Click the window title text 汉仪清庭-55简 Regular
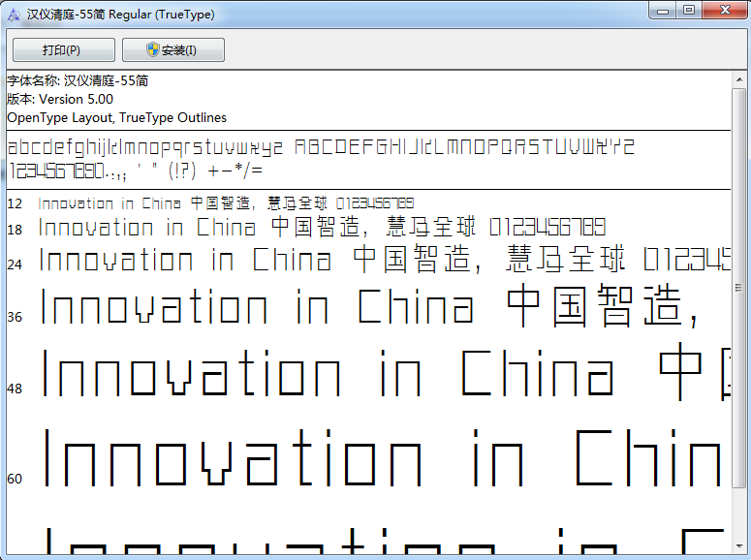Screen dimensions: 751x560 coord(121,15)
